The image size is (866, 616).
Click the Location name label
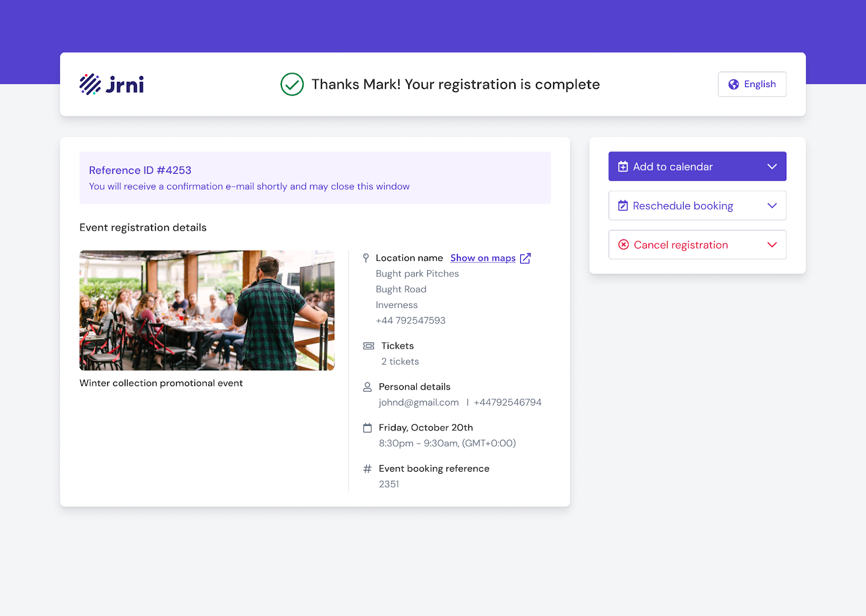coord(409,258)
